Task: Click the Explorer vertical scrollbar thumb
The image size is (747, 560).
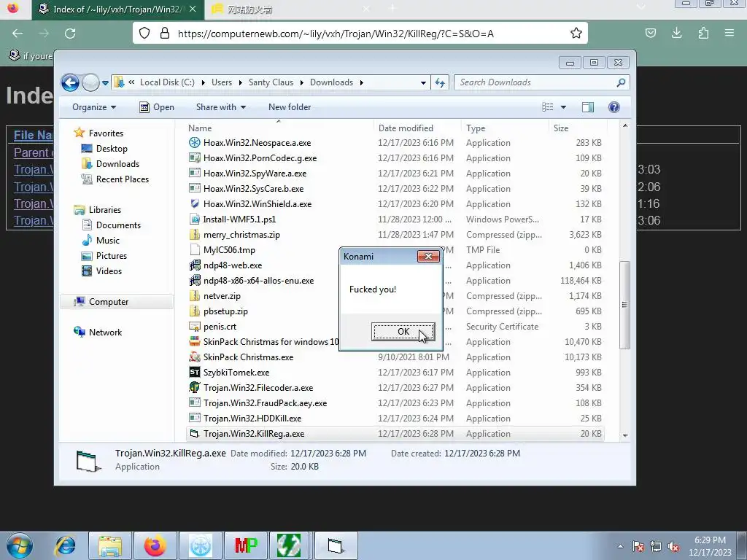Action: pos(624,305)
